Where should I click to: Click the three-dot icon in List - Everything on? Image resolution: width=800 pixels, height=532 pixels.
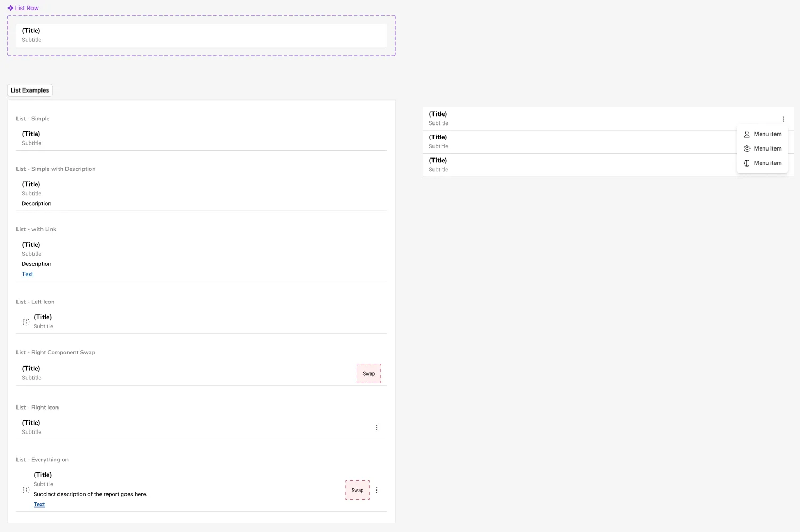(377, 490)
